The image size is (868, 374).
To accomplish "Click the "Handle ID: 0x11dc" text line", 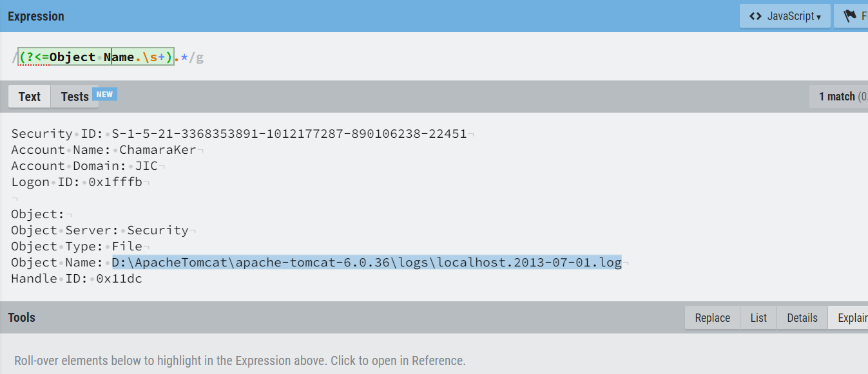I will click(x=77, y=279).
